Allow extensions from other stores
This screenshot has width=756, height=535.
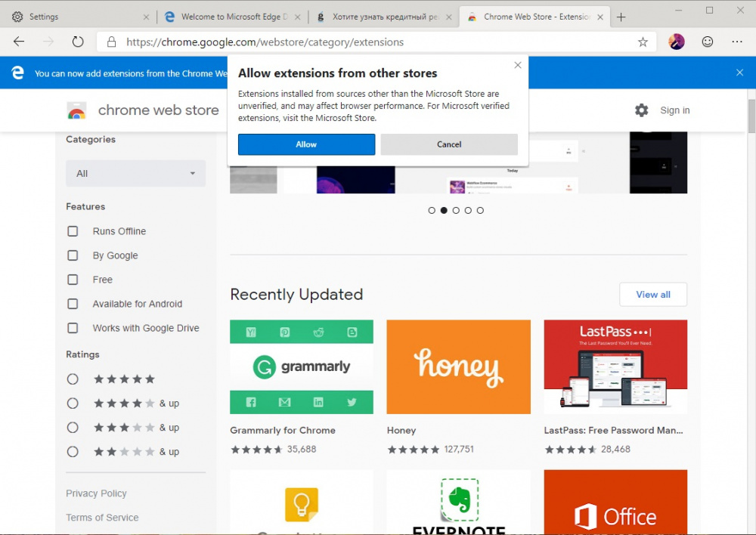tap(307, 144)
